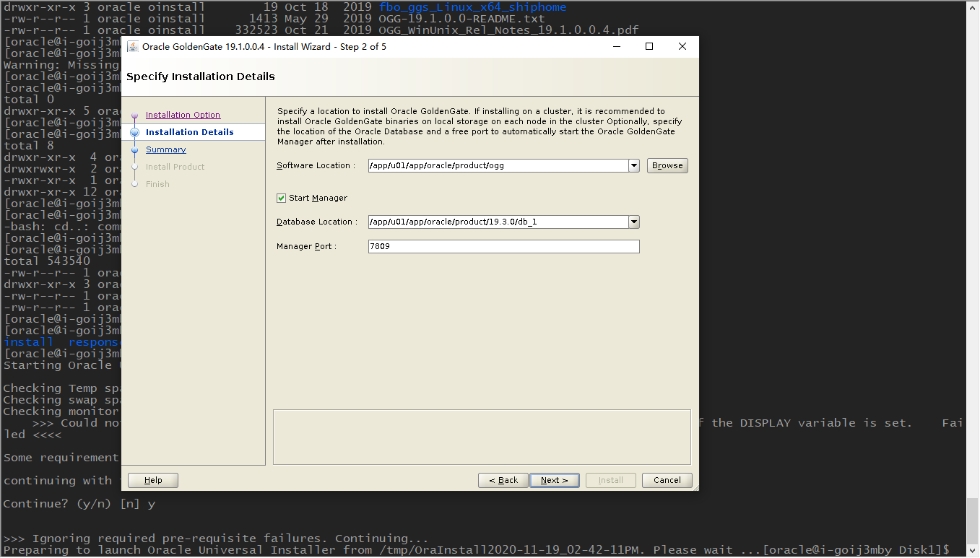The width and height of the screenshot is (980, 558).
Task: Open the Database Location dropdown
Action: (633, 222)
